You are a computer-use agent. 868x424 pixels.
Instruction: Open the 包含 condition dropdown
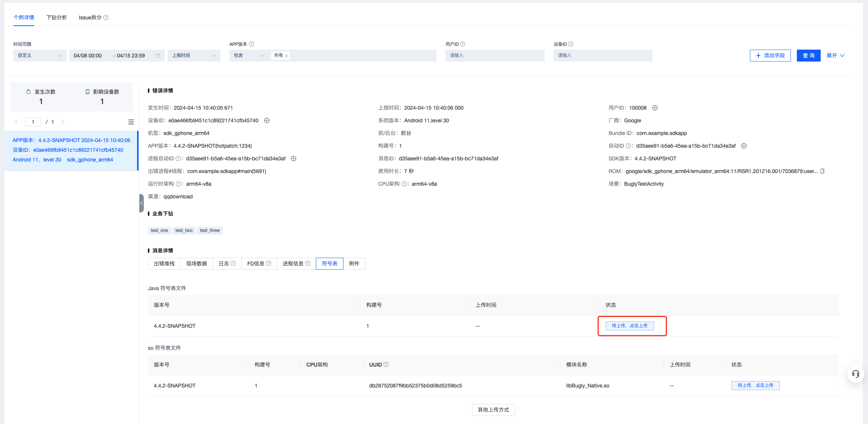[249, 56]
